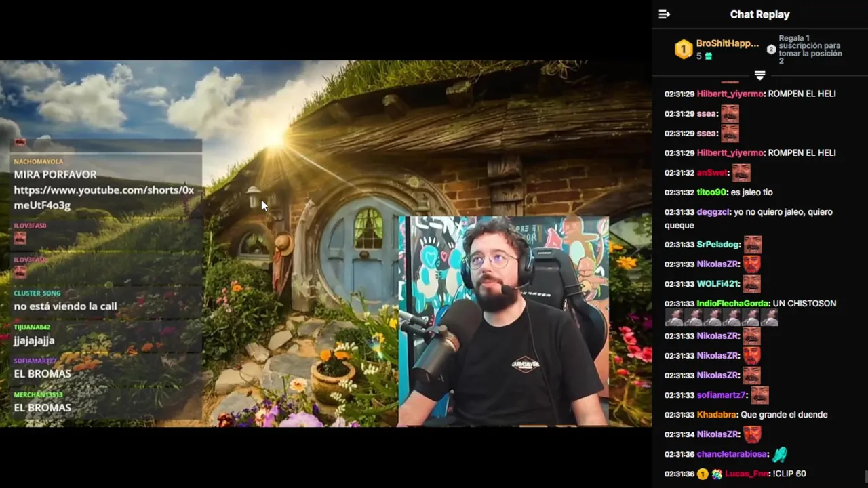Click the streamer webcam in the video
The width and height of the screenshot is (868, 488).
point(503,321)
